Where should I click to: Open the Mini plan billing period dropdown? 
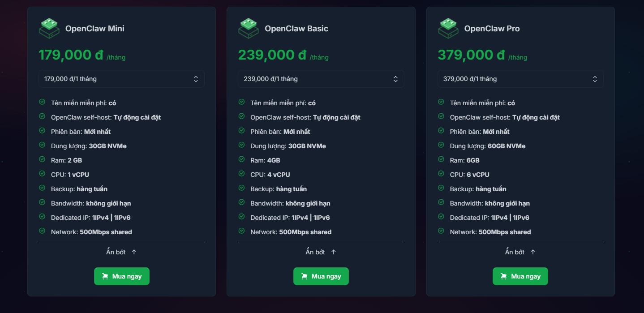point(121,78)
